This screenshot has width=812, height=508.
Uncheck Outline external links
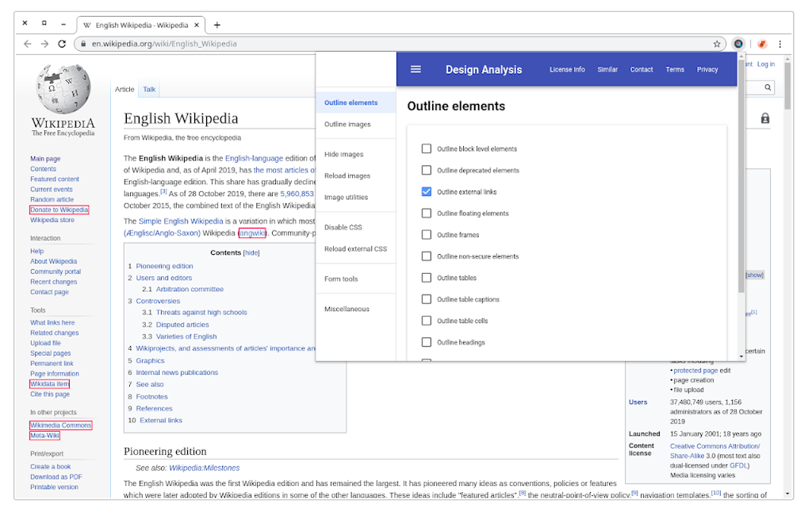426,192
